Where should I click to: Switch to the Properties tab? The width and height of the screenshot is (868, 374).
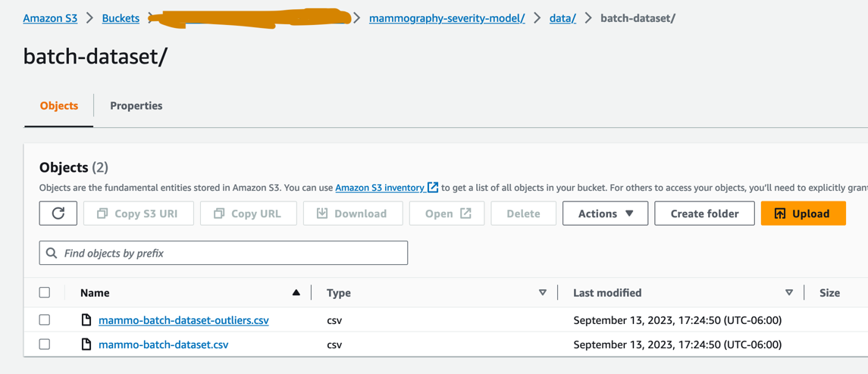[136, 106]
